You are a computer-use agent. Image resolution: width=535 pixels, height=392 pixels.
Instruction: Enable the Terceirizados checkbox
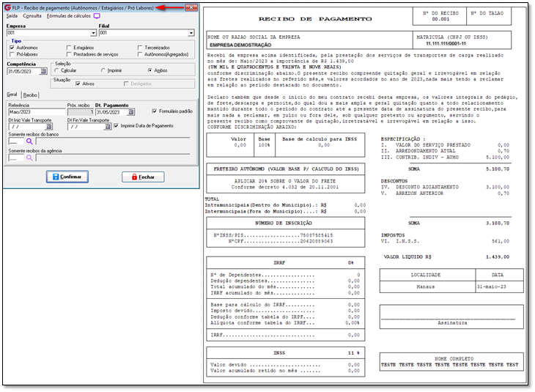click(x=140, y=48)
